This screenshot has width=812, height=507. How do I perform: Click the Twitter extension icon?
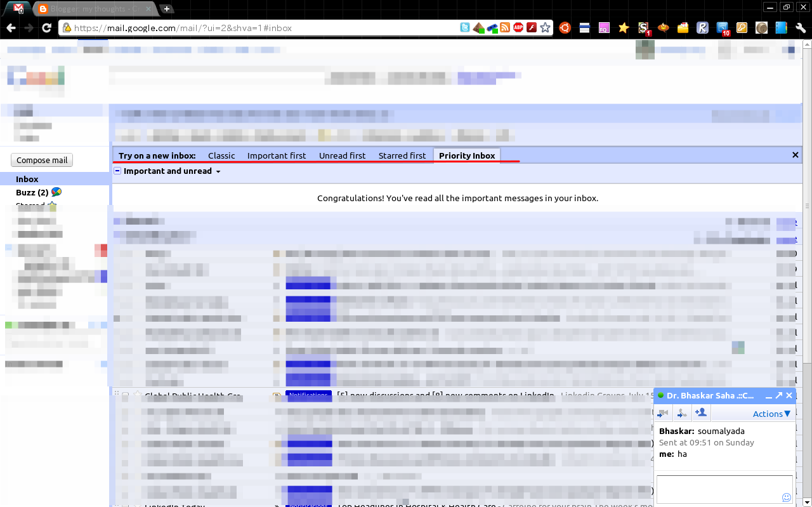465,27
